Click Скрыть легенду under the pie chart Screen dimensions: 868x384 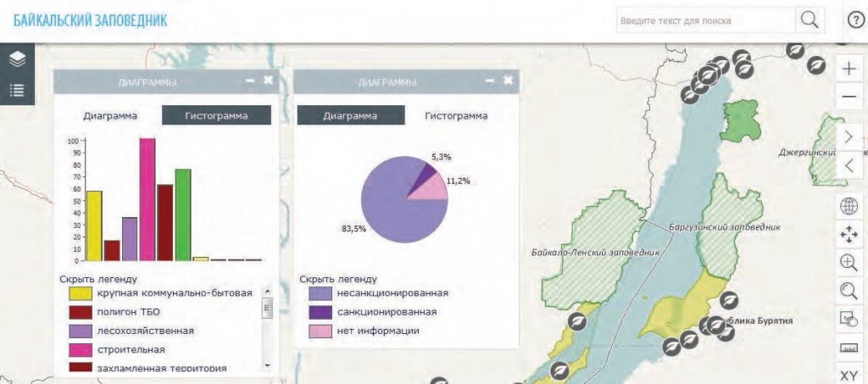coord(338,278)
